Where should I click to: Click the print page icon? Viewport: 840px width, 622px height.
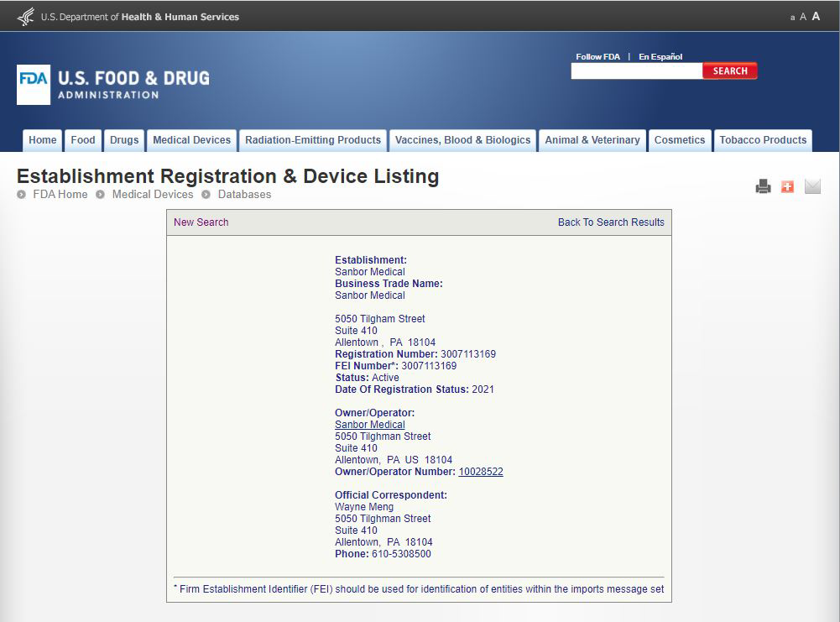763,186
